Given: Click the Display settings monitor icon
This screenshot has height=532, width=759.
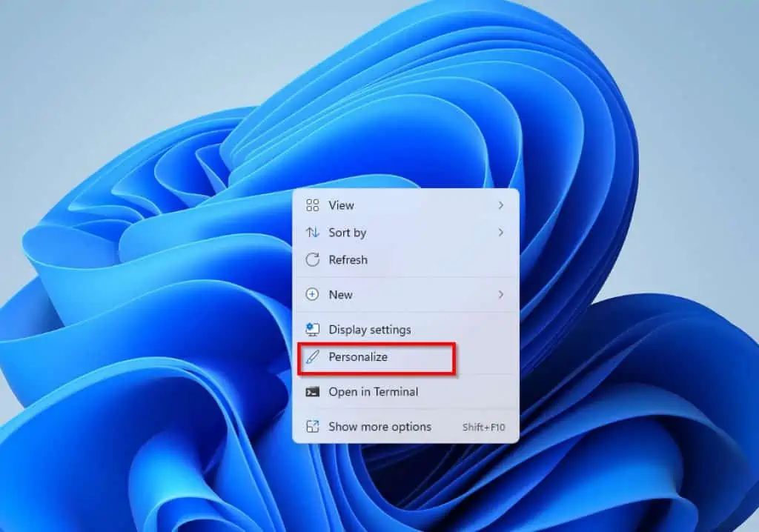Looking at the screenshot, I should coord(314,330).
